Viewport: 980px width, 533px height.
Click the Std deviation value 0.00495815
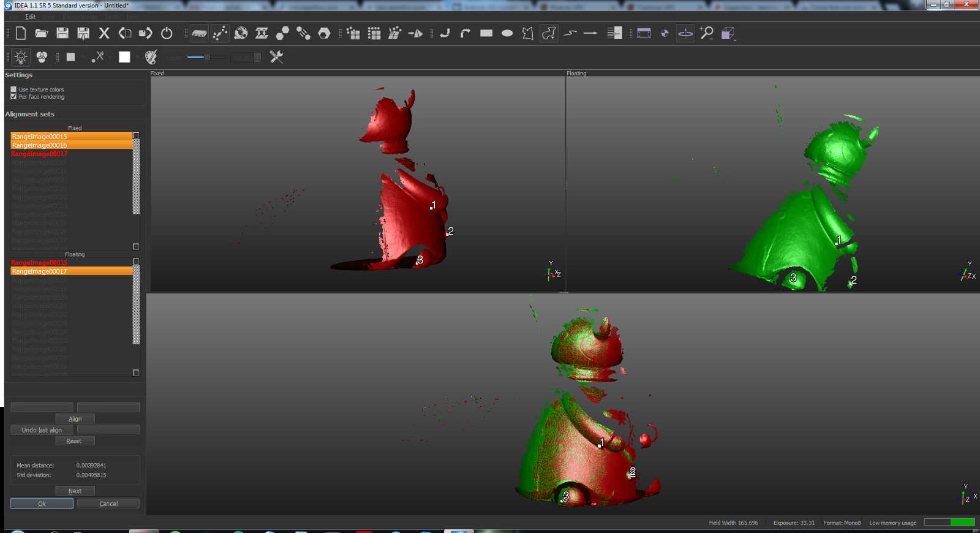[x=91, y=475]
